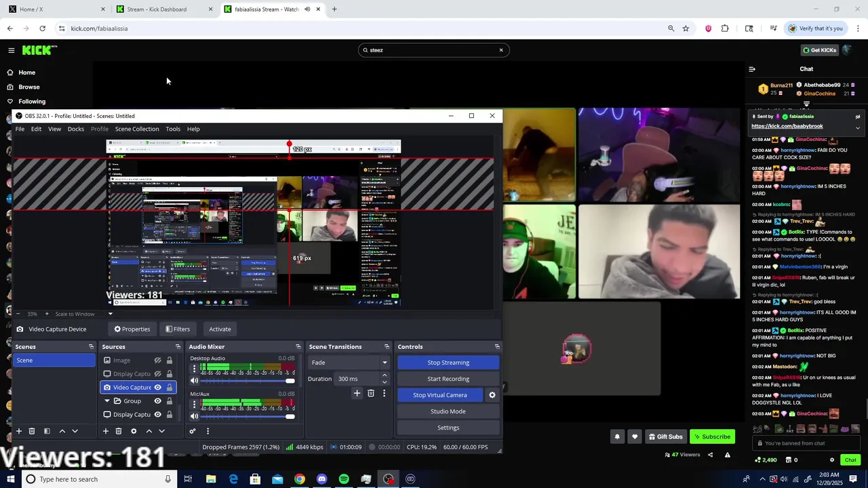Open Properties of Video Capture Device

click(x=132, y=329)
